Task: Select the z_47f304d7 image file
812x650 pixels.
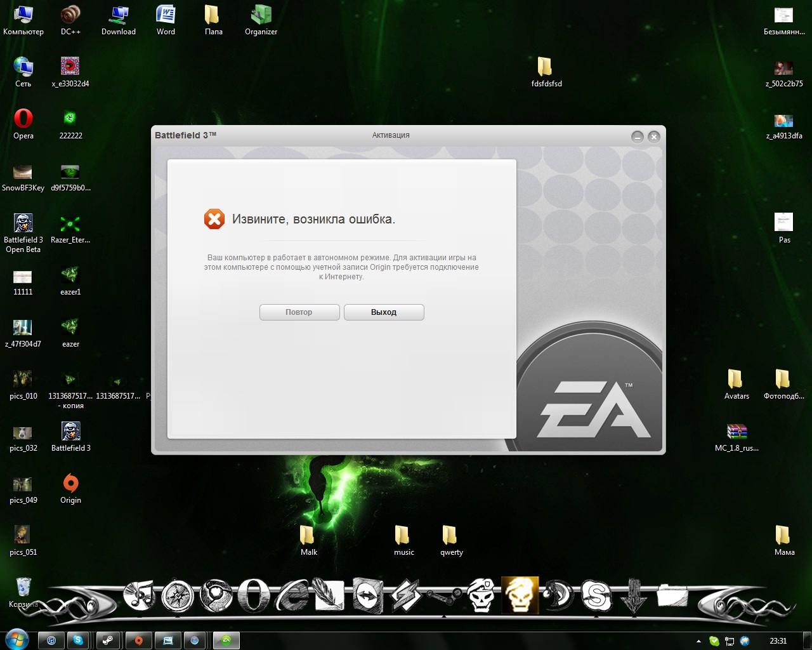Action: [x=23, y=333]
